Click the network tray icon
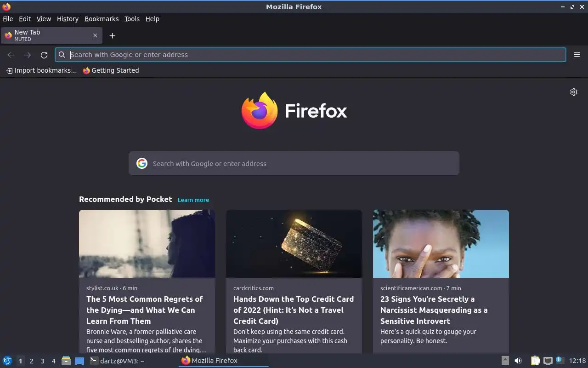The width and height of the screenshot is (588, 368). [548, 361]
